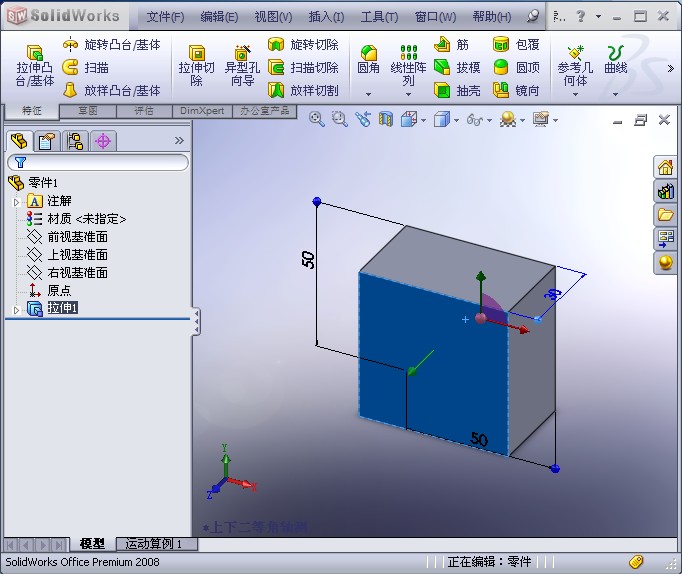Image resolution: width=682 pixels, height=574 pixels.
Task: Click the 材质 <未指定> material item
Action: point(77,219)
